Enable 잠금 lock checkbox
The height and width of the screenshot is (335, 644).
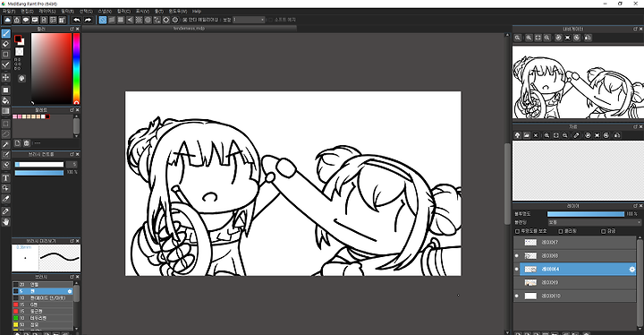[604, 231]
